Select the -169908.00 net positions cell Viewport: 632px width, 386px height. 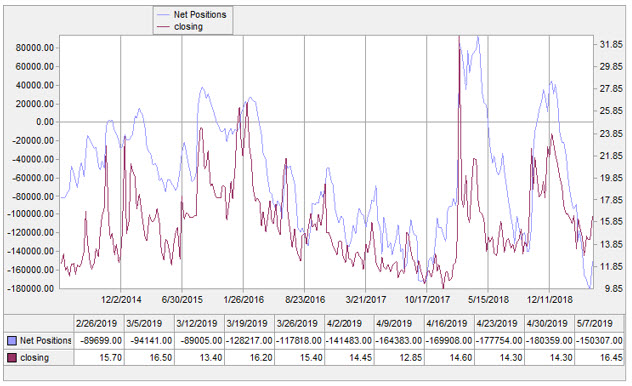pos(449,341)
